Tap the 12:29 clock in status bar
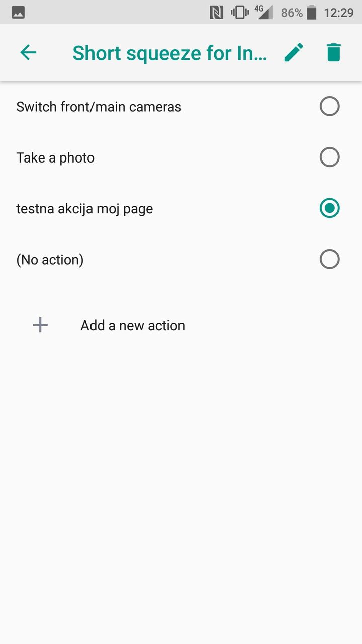The image size is (362, 644). point(338,13)
